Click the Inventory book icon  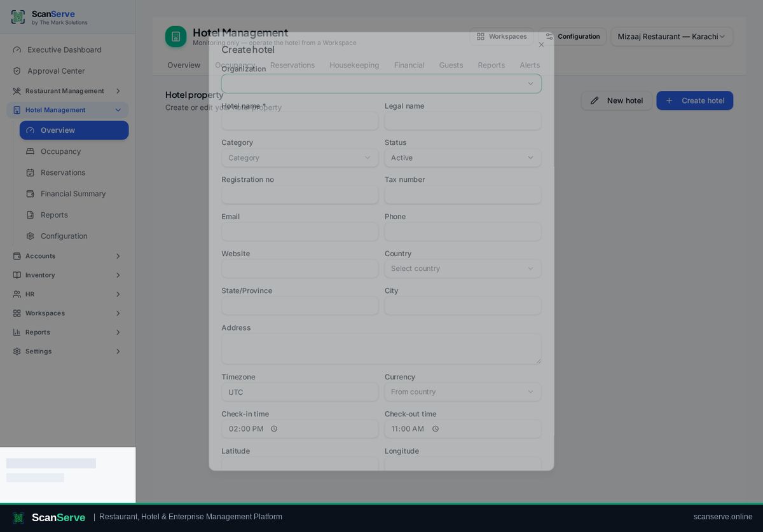[x=17, y=275]
